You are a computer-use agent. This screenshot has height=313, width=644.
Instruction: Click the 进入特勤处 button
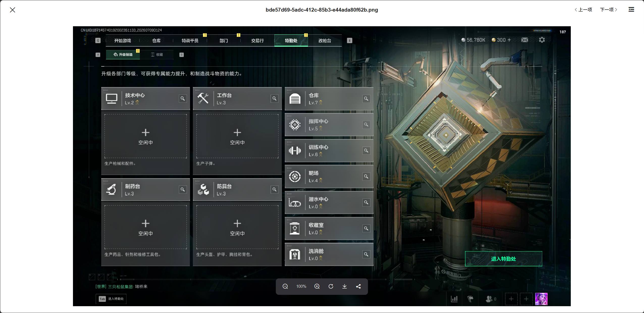pyautogui.click(x=503, y=259)
